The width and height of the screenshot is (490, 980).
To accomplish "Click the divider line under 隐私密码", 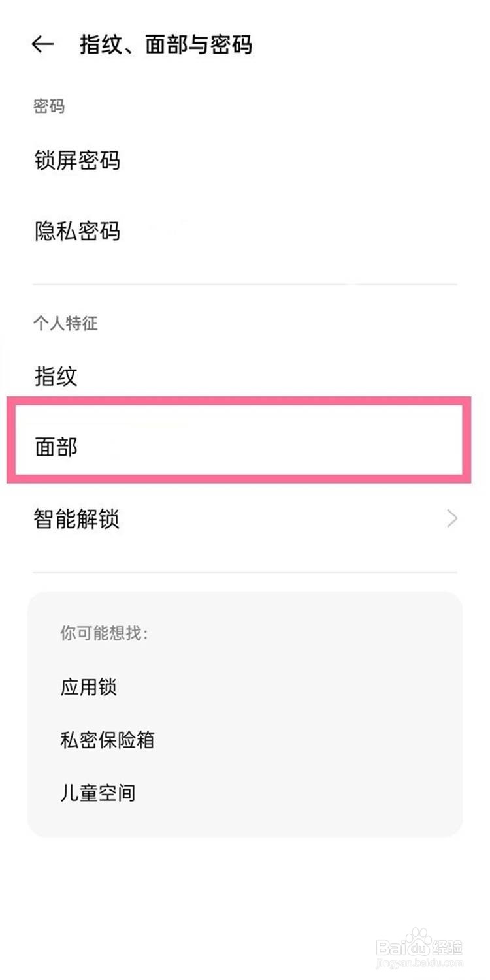I will 245,285.
